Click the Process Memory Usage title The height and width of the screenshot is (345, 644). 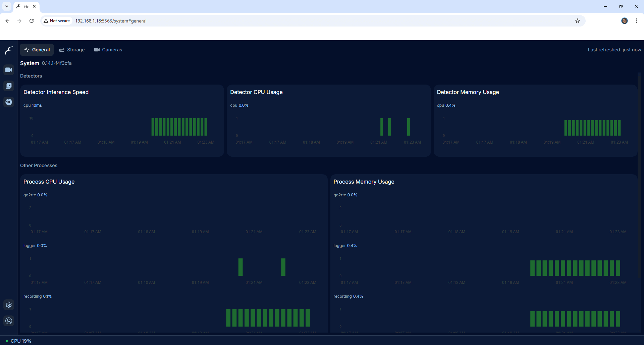tap(364, 182)
